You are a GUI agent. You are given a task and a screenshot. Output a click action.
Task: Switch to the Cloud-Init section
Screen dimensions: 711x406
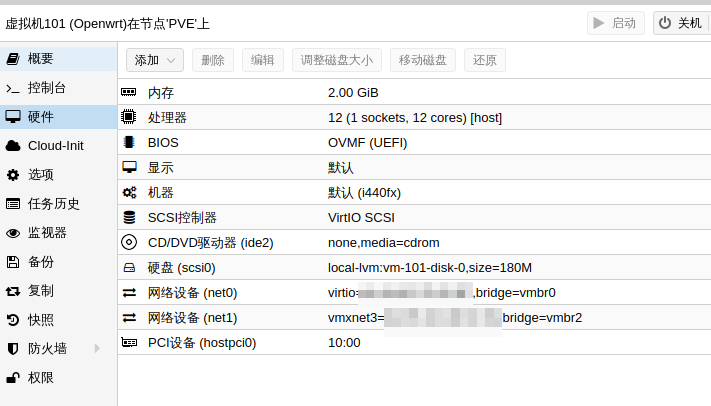[x=55, y=145]
